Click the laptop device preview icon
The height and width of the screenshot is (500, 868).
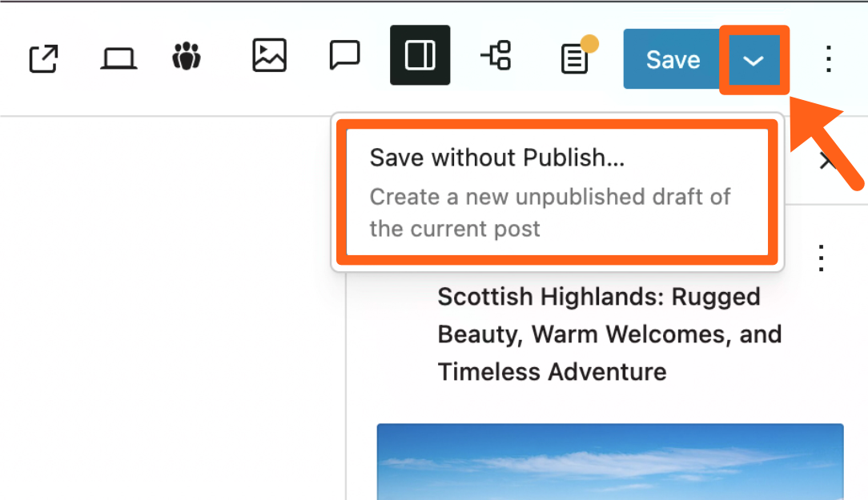coord(118,59)
